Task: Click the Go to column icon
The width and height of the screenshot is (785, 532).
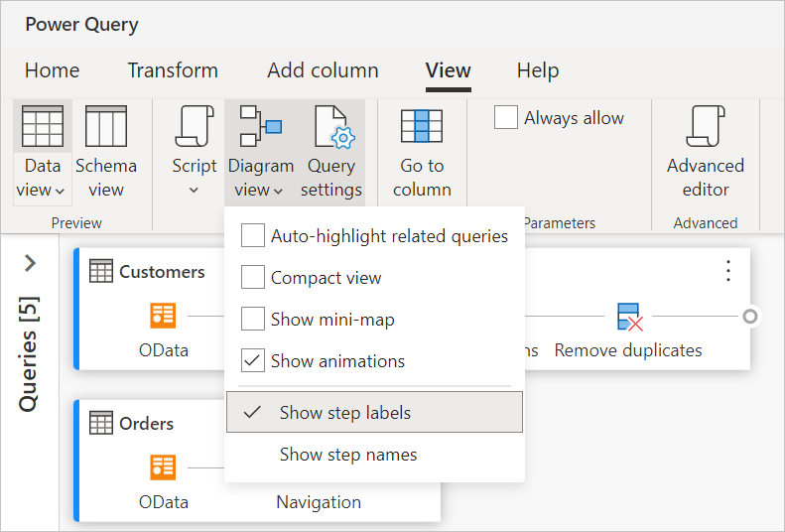Action: pos(422,127)
